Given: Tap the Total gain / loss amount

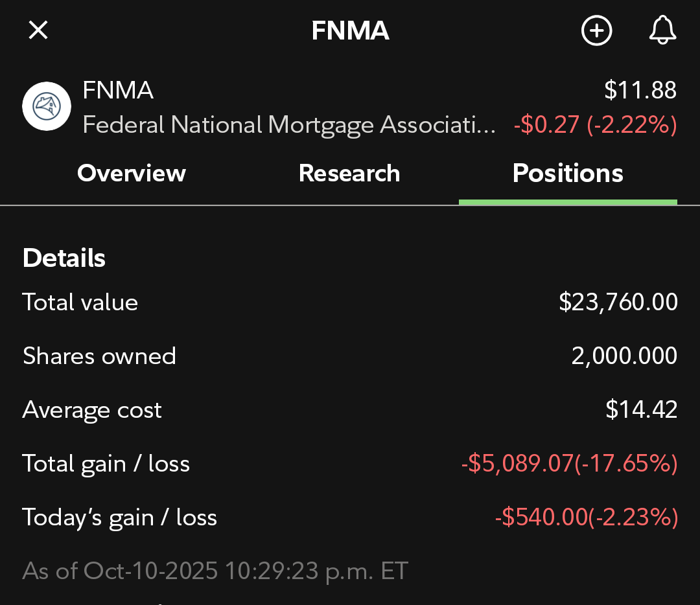Looking at the screenshot, I should [x=569, y=464].
